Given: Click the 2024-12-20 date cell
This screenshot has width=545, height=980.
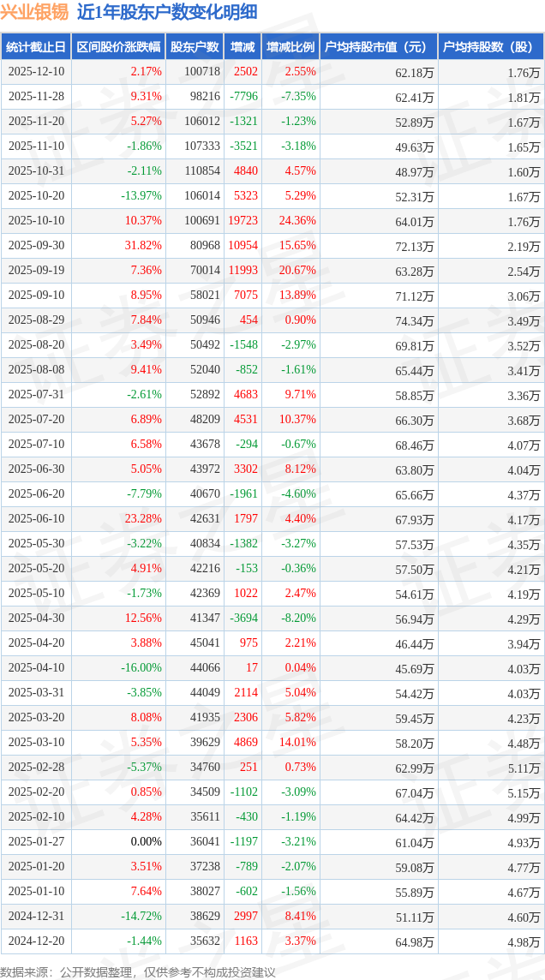Looking at the screenshot, I should pyautogui.click(x=36, y=941).
